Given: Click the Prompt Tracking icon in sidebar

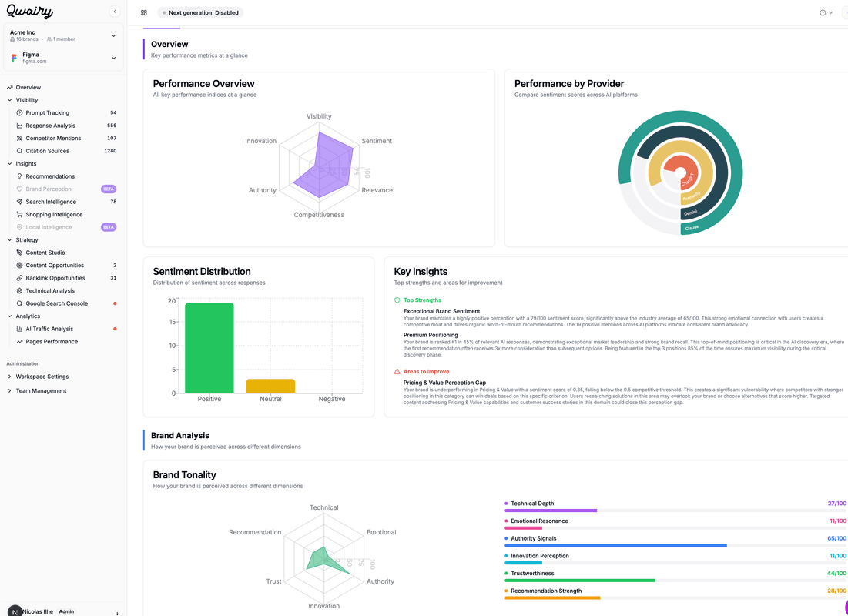Looking at the screenshot, I should (x=19, y=113).
